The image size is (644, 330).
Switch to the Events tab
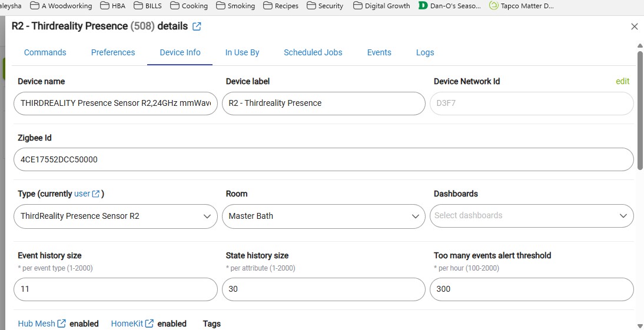click(x=379, y=52)
